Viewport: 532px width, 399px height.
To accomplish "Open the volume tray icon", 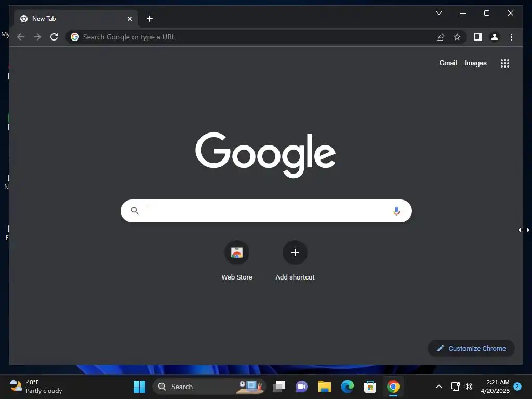I will point(468,387).
